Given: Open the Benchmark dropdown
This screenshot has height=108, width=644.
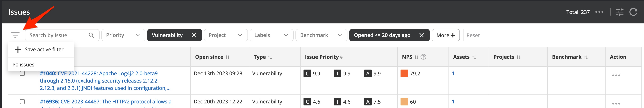Looking at the screenshot, I should (321, 35).
